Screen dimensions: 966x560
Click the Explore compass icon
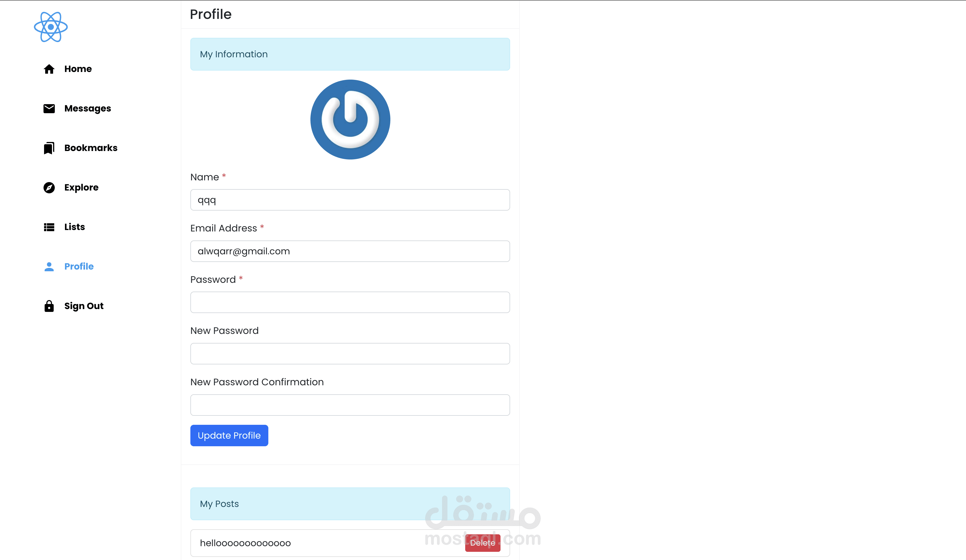pos(49,188)
